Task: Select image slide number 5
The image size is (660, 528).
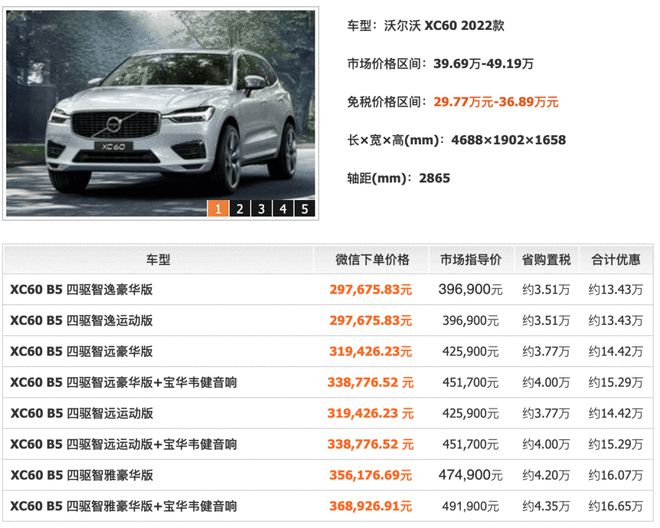Action: click(305, 208)
